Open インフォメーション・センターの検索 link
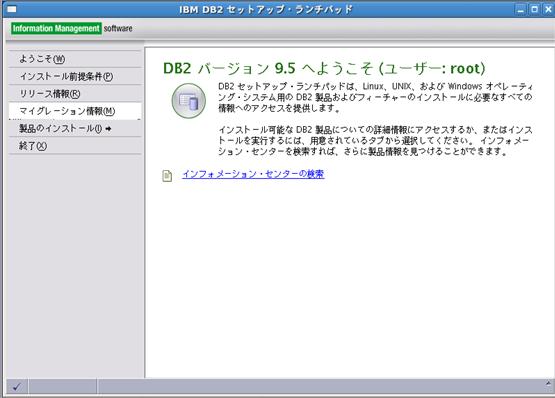Image resolution: width=555 pixels, height=398 pixels. (253, 174)
